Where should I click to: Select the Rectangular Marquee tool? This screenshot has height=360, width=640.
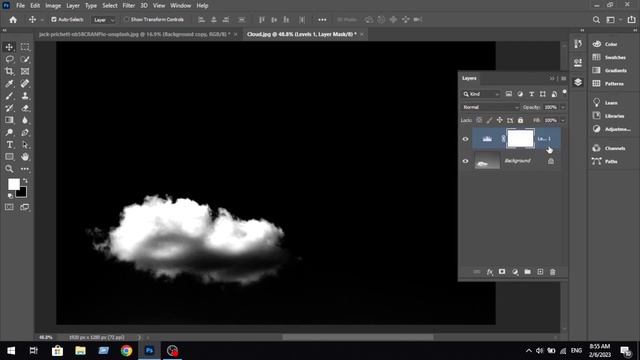point(25,47)
